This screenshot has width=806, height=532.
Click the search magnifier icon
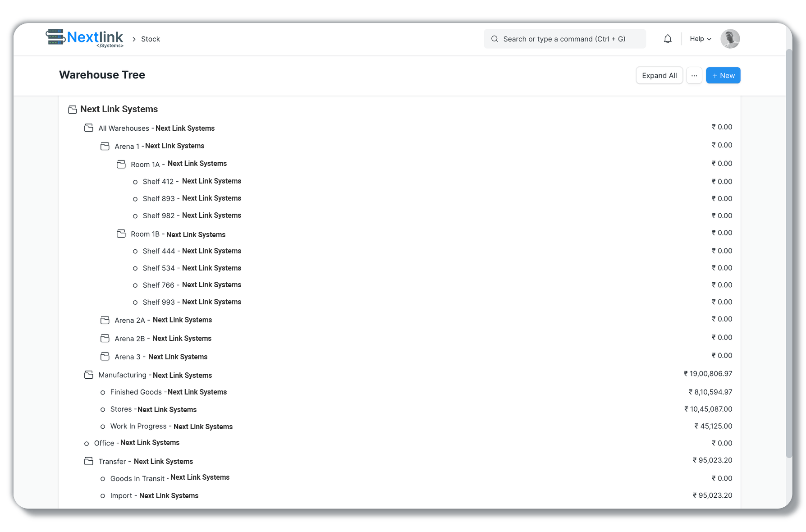pos(495,39)
